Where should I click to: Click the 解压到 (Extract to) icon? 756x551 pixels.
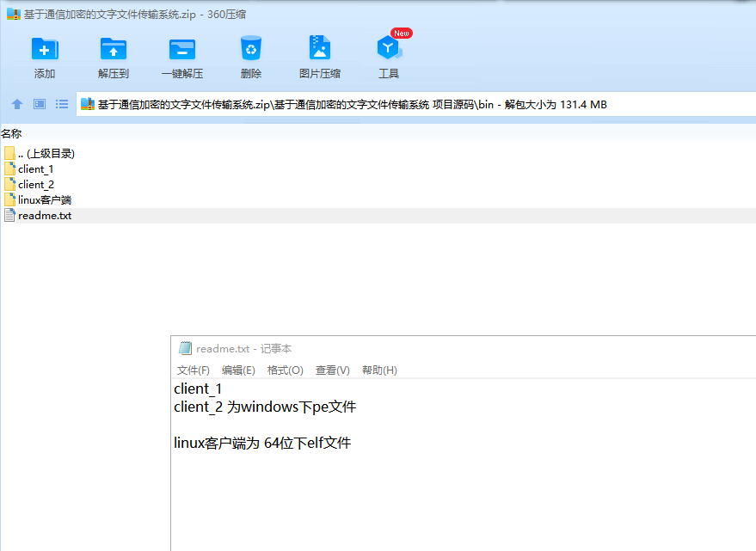point(114,49)
